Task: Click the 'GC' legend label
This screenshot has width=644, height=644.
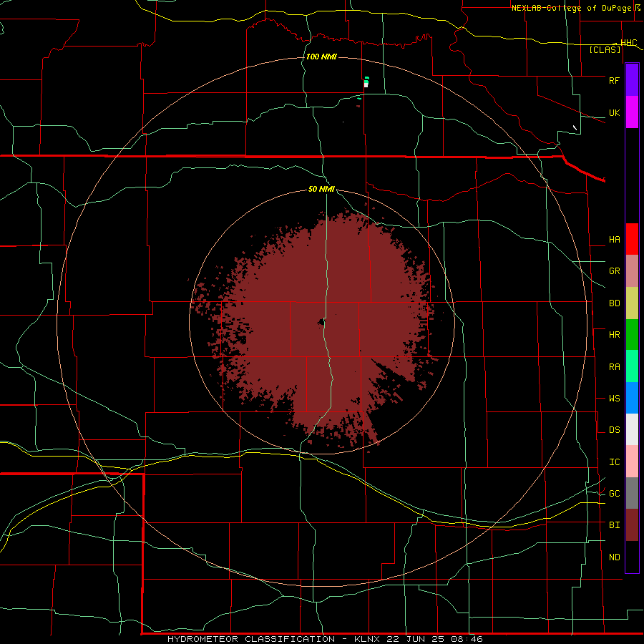Action: pos(614,494)
